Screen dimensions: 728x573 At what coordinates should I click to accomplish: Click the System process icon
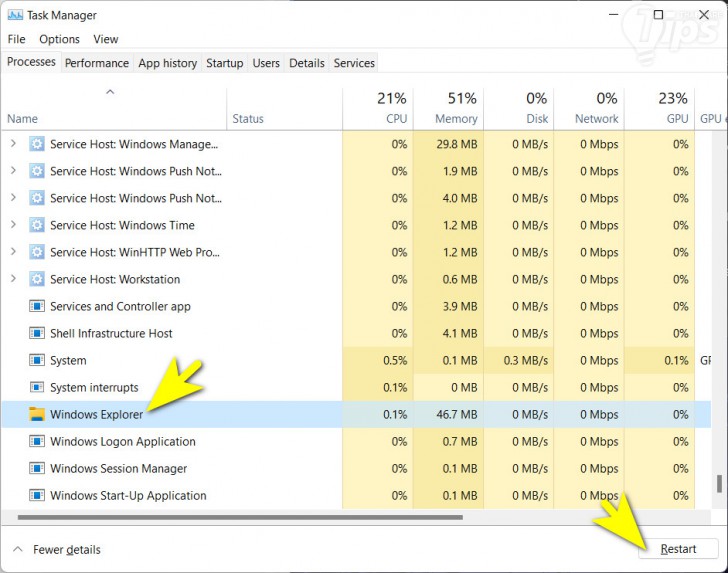click(37, 360)
